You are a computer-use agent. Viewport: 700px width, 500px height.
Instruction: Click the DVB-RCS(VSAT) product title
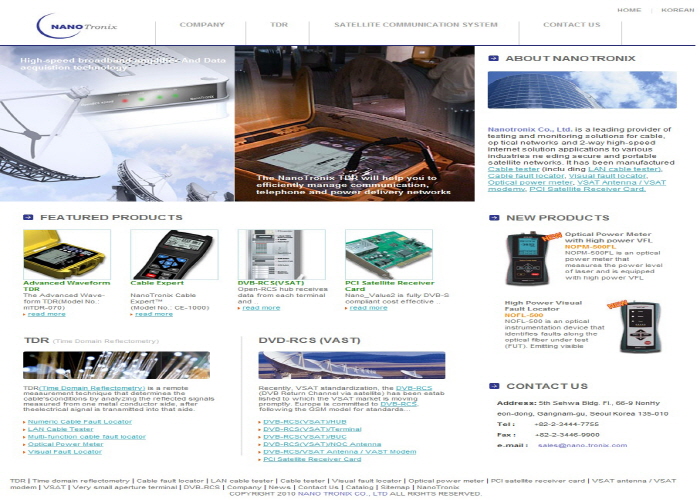pyautogui.click(x=271, y=283)
